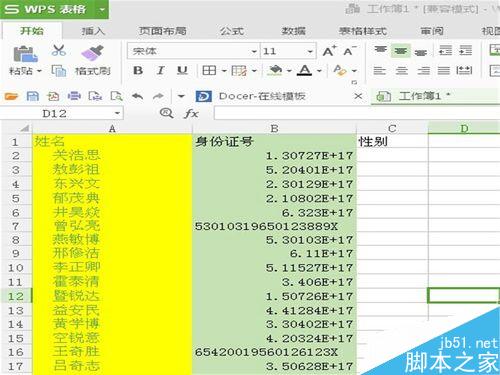Viewport: 500px width, 375px height.
Task: Open the 插入 ribbon tab
Action: tap(93, 31)
